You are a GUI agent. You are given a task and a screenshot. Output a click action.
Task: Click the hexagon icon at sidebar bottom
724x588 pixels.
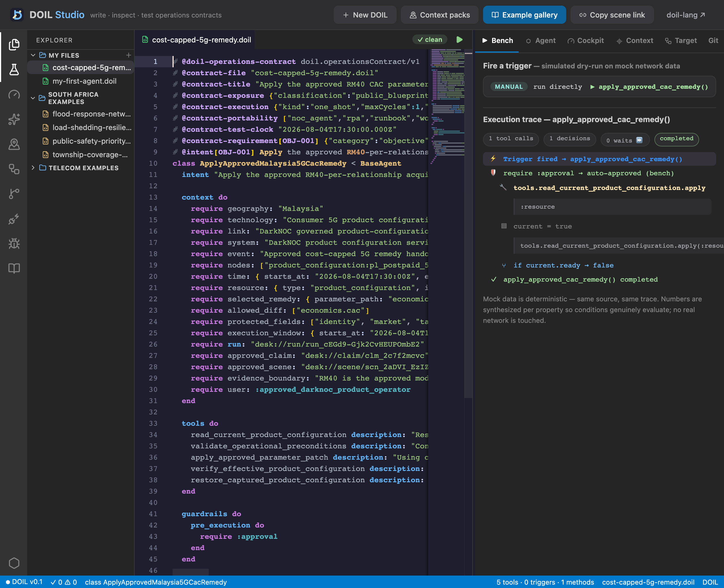pyautogui.click(x=14, y=563)
